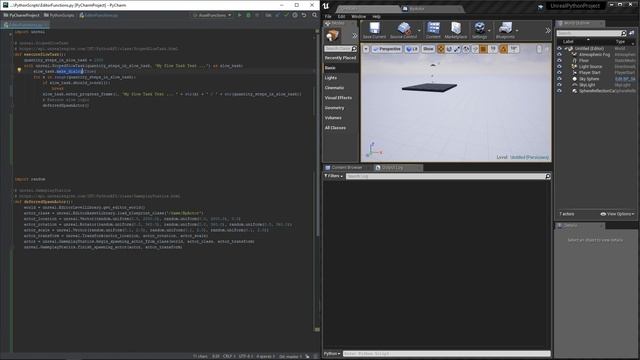This screenshot has width=640, height=360.
Task: Select Floor in World Outliner
Action: (x=584, y=60)
